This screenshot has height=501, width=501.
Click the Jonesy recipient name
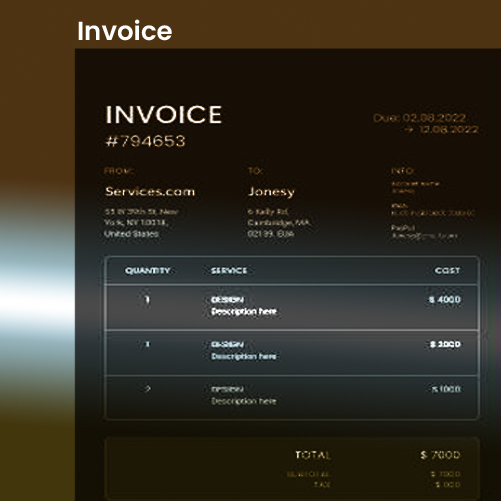pyautogui.click(x=271, y=192)
